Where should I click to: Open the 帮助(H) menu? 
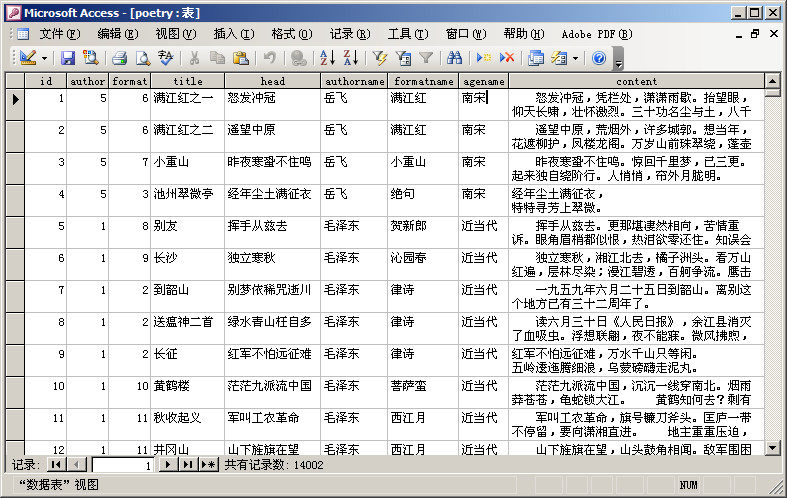(x=524, y=34)
